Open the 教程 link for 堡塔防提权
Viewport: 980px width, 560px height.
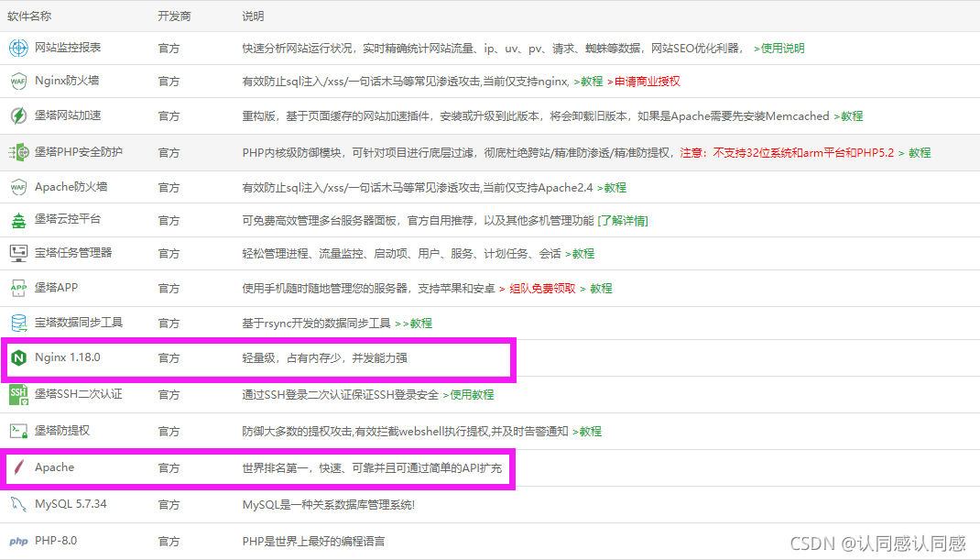[x=587, y=432]
